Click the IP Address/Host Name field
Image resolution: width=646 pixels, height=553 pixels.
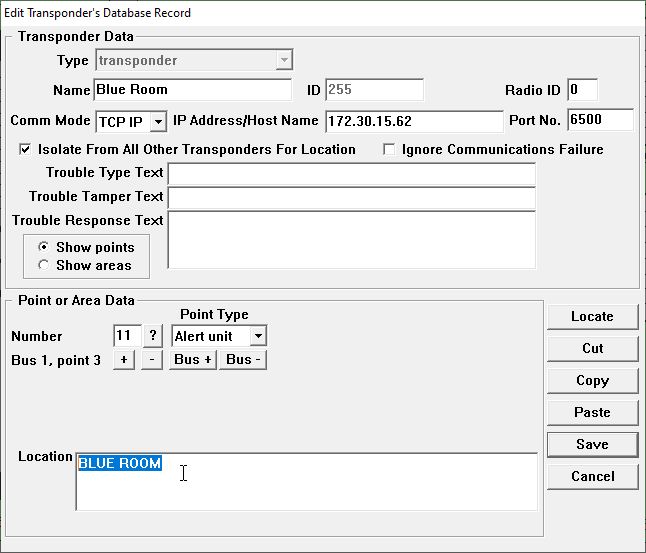point(413,121)
